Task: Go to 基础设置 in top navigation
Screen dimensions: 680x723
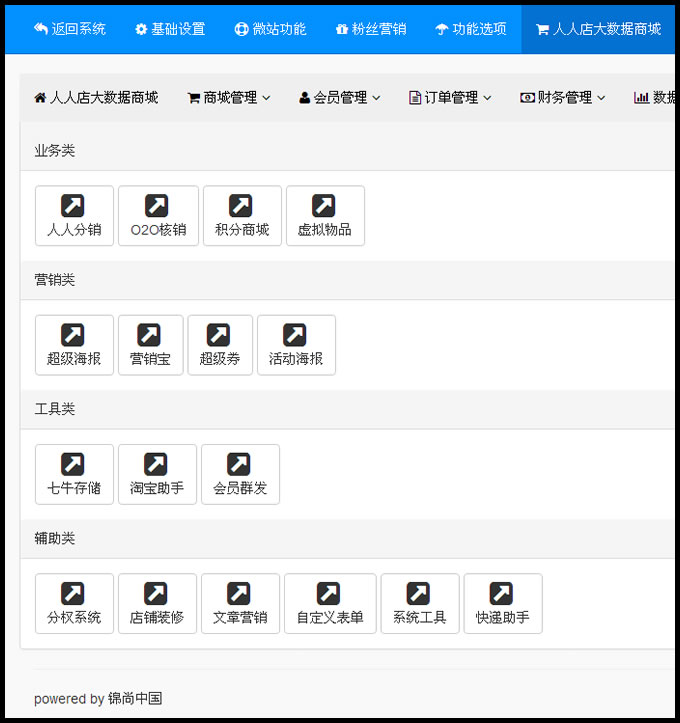Action: pyautogui.click(x=170, y=29)
